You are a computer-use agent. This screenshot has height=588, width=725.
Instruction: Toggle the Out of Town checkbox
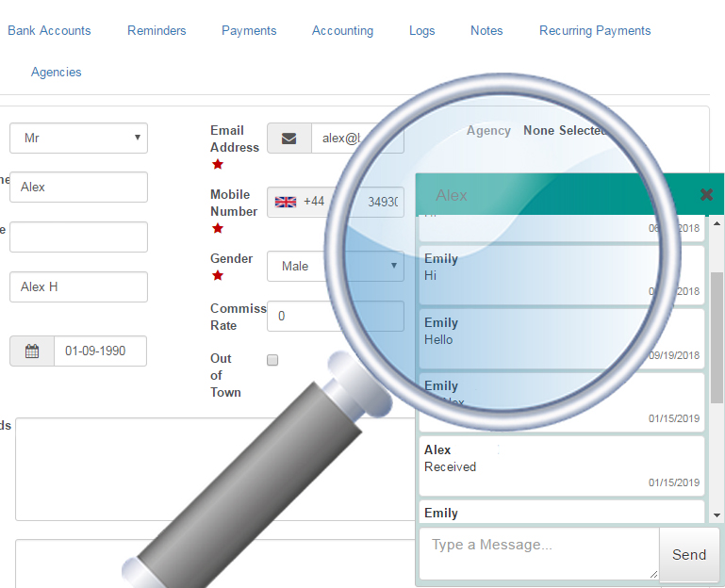(272, 360)
